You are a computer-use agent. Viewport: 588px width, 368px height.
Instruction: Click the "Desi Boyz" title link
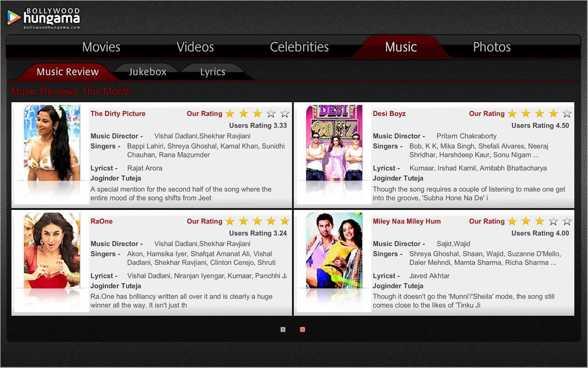(389, 114)
